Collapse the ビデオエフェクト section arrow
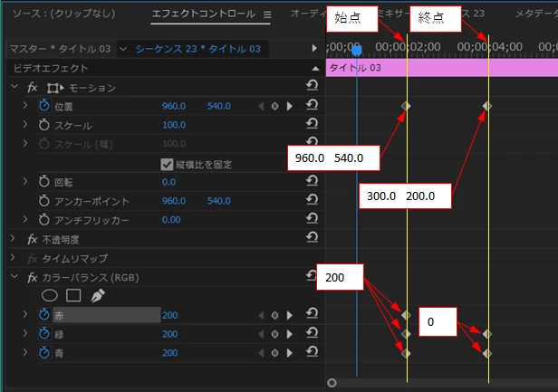This screenshot has width=558, height=392. click(x=315, y=68)
